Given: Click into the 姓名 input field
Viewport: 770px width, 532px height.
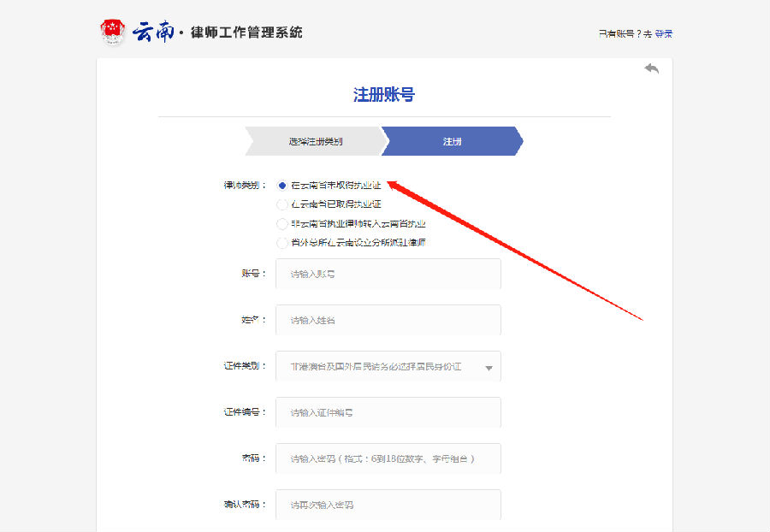Looking at the screenshot, I should 388,320.
